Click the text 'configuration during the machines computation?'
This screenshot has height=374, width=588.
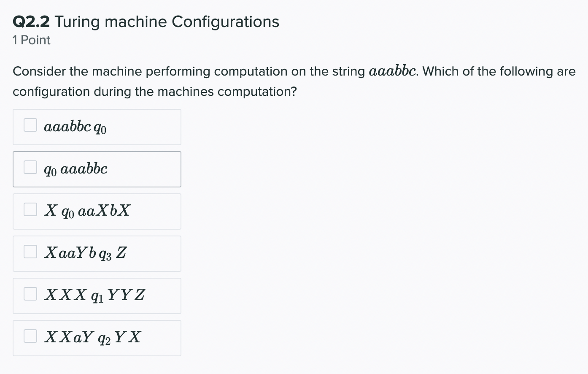(x=155, y=92)
